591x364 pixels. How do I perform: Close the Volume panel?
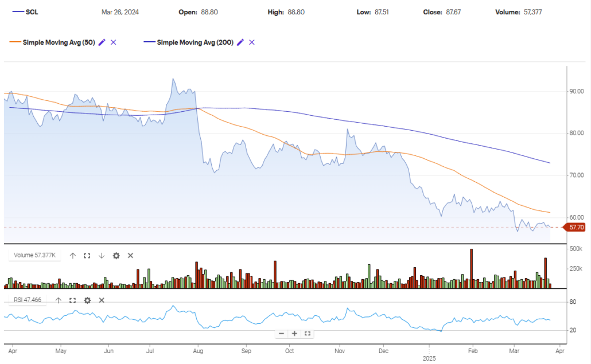coord(130,256)
